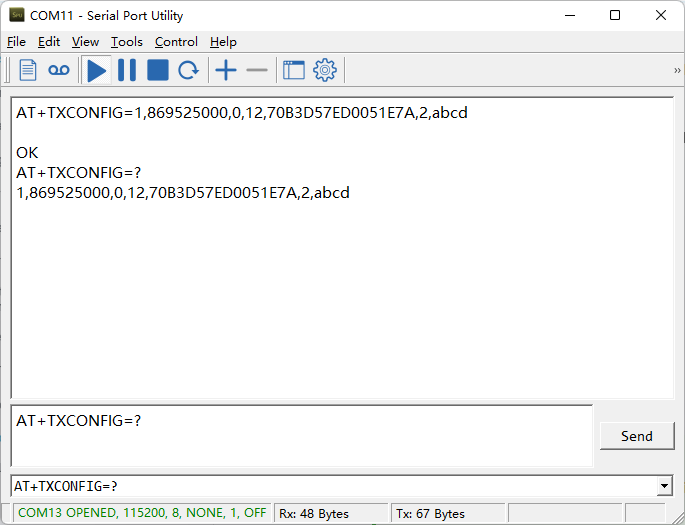Open the View menu

[85, 42]
